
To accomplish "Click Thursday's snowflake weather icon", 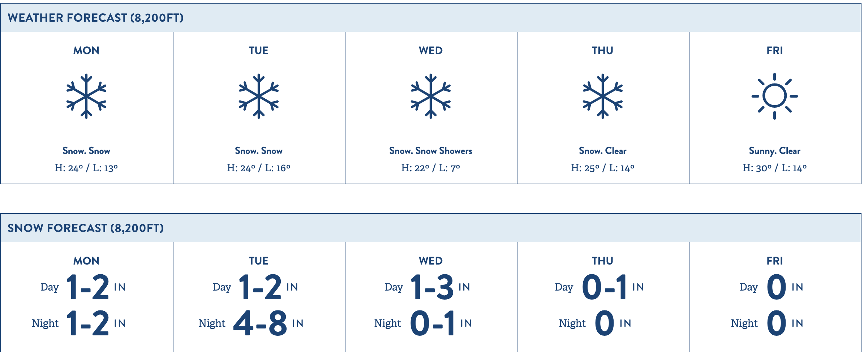I will coord(603,96).
